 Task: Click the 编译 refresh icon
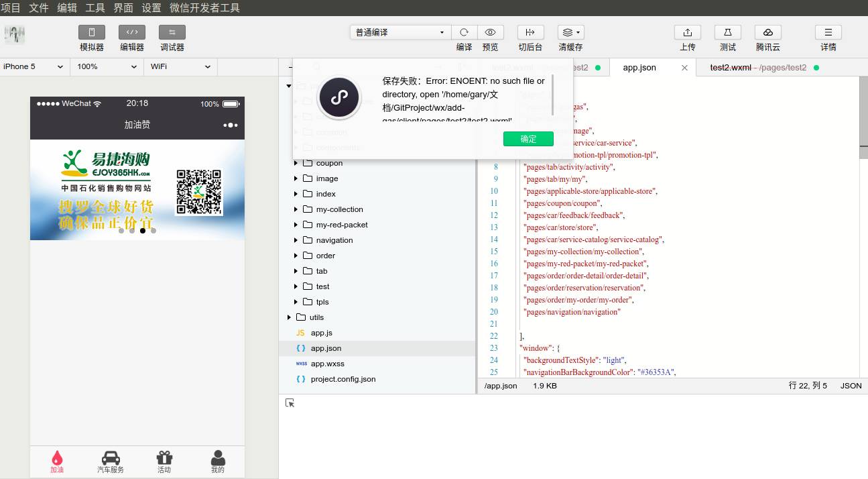[x=464, y=32]
